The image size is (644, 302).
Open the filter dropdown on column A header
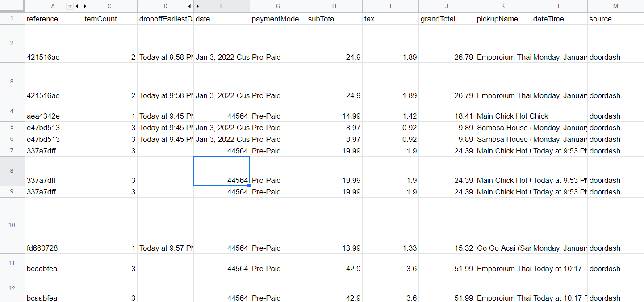coord(70,6)
